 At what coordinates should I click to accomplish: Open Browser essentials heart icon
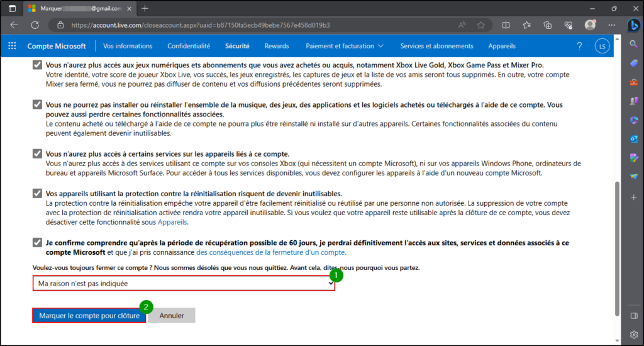(x=569, y=25)
